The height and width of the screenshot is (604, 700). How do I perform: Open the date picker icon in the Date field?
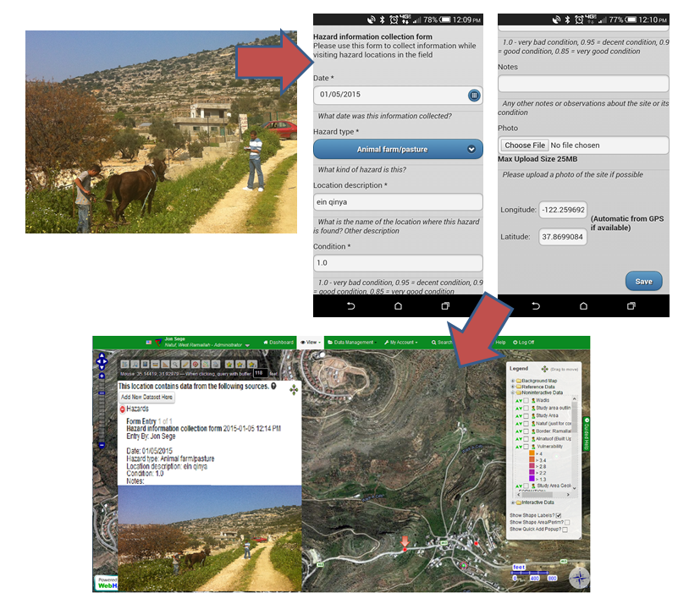pos(474,95)
